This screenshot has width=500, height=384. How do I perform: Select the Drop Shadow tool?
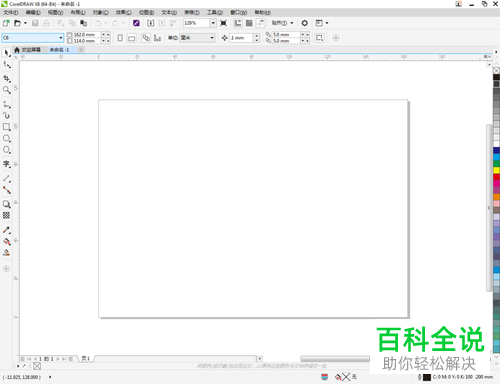click(x=6, y=204)
